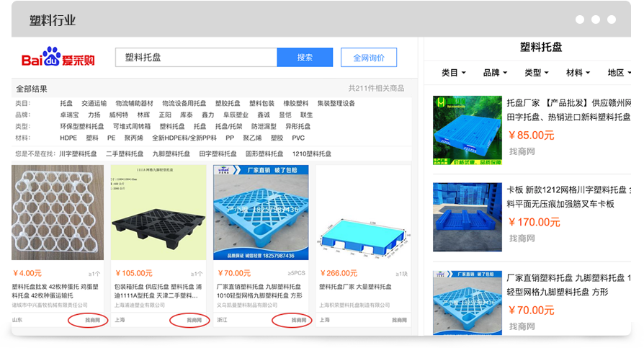
Task: Expand the 类目 dropdown in right panel
Action: [x=453, y=73]
